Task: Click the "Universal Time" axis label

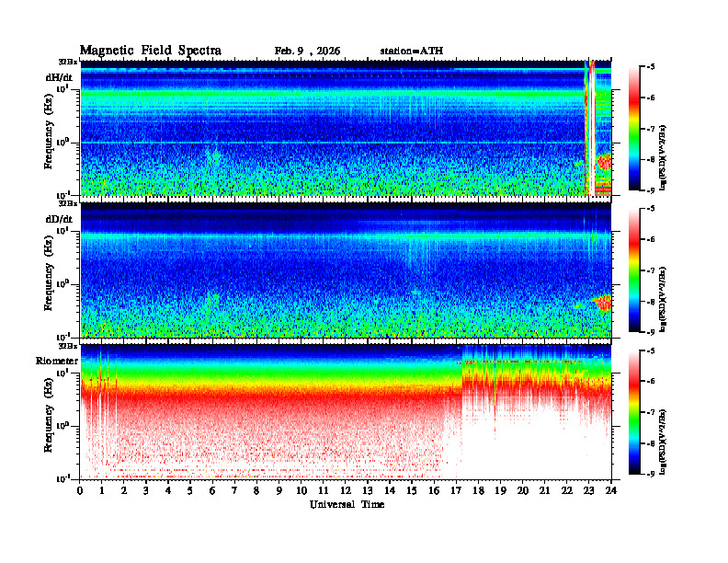Action: pos(347,504)
